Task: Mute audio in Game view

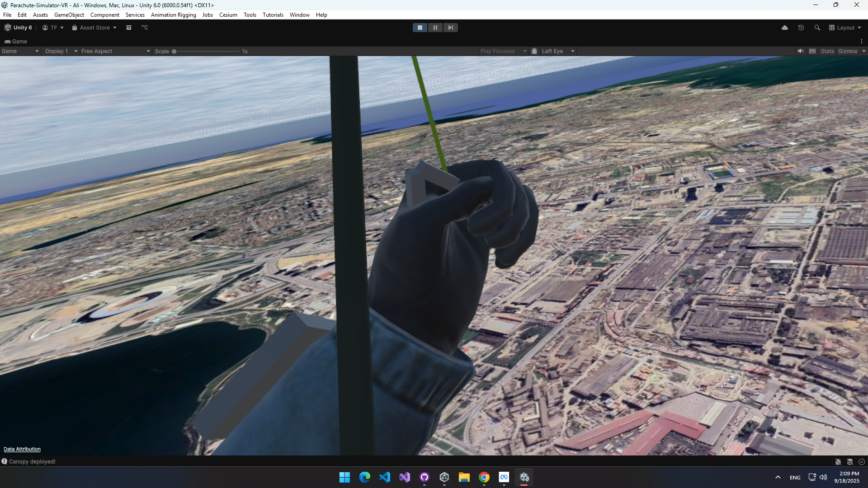Action: (800, 51)
